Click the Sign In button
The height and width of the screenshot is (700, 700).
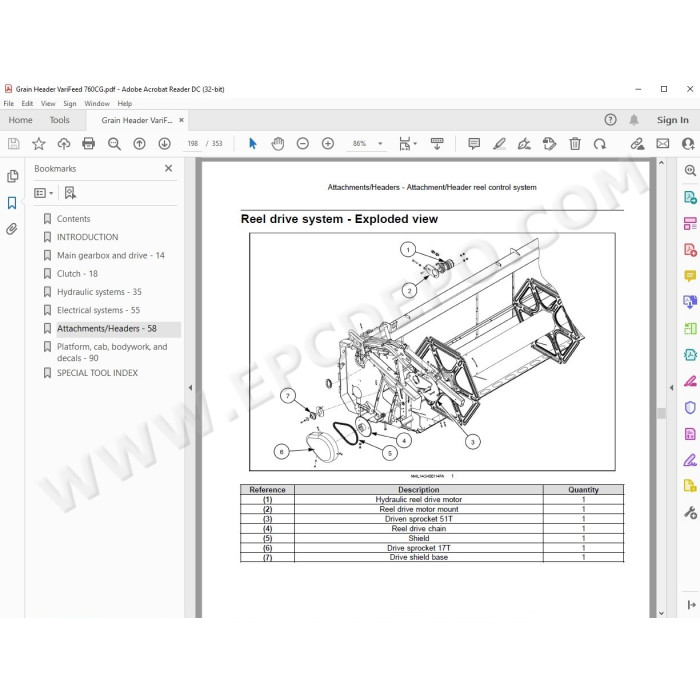[672, 120]
